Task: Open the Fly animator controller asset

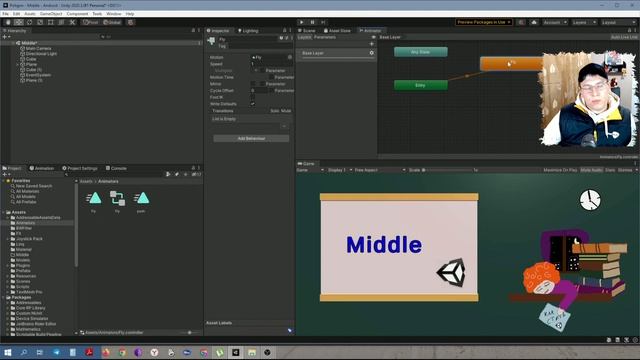Action: 118,201
